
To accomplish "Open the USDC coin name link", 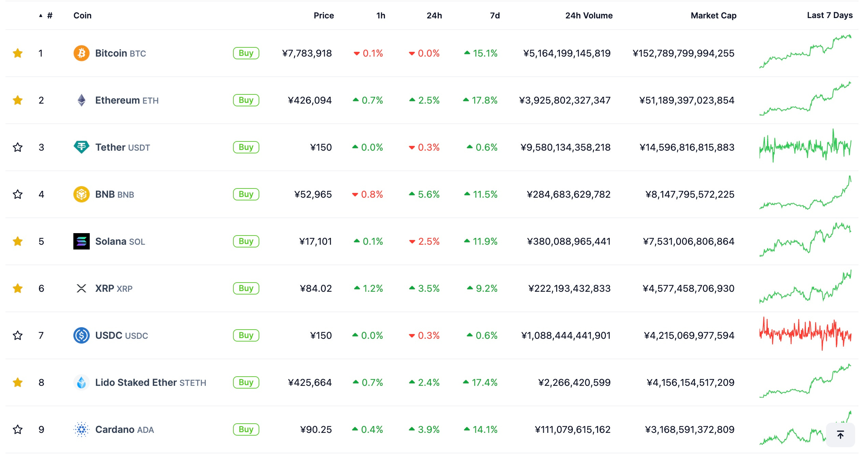I will tap(121, 335).
